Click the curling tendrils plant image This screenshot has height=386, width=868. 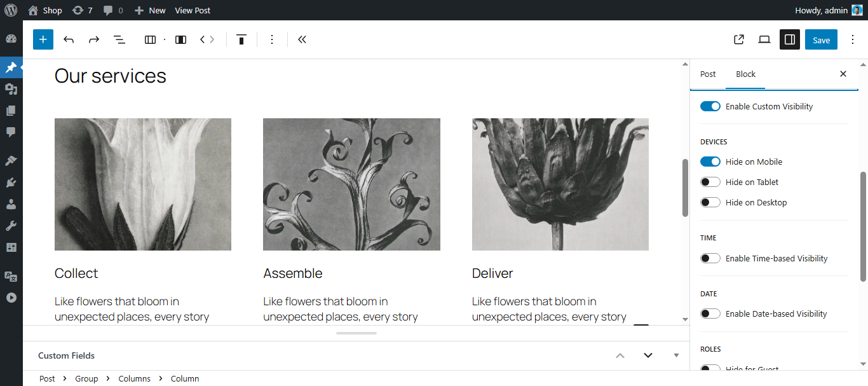[351, 184]
